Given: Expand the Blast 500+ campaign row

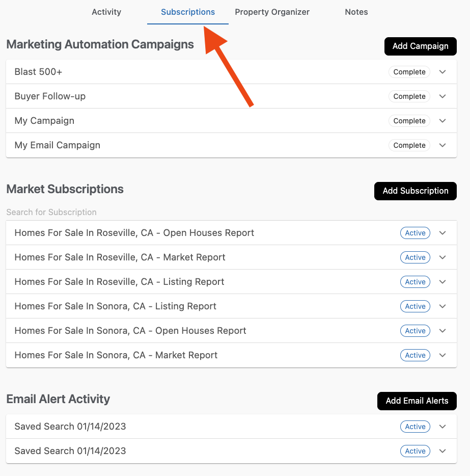Looking at the screenshot, I should click(x=442, y=72).
